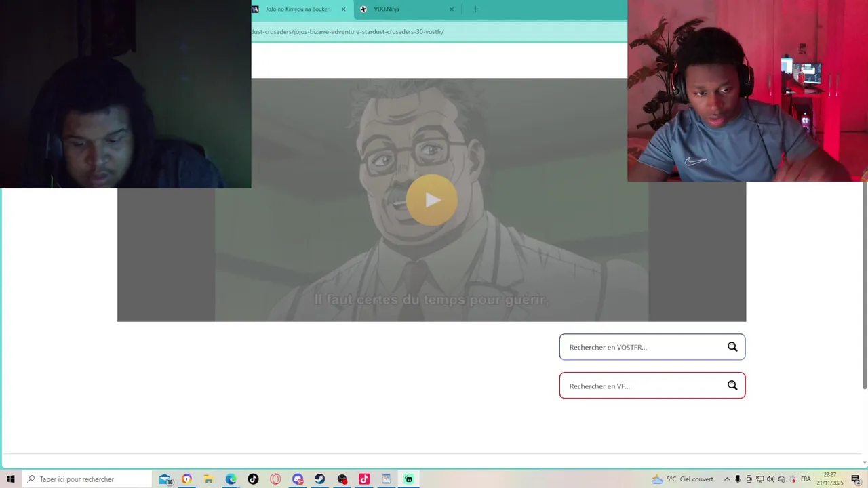Close the JoJo no Kimyou tab

tap(343, 9)
